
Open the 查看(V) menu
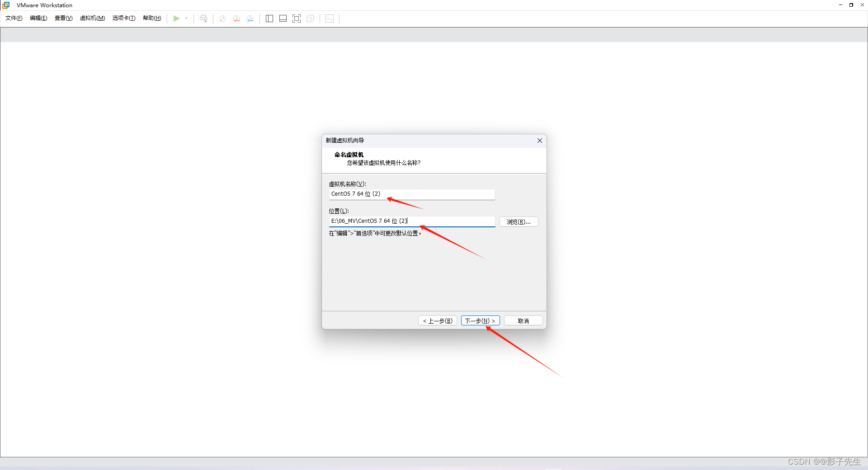point(63,18)
